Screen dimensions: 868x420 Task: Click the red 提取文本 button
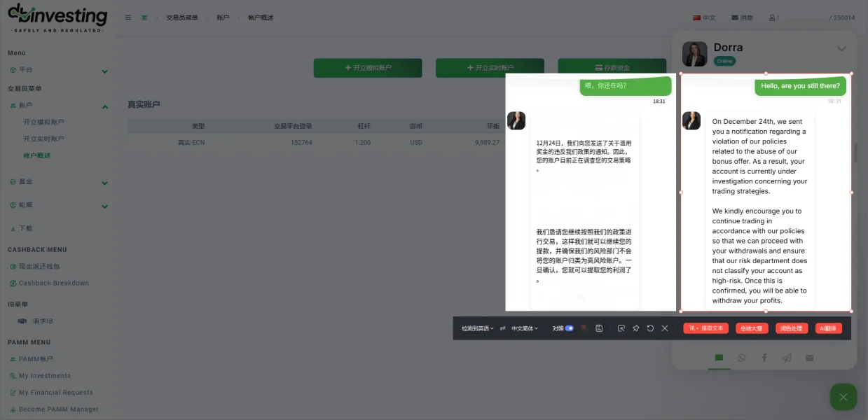[705, 328]
